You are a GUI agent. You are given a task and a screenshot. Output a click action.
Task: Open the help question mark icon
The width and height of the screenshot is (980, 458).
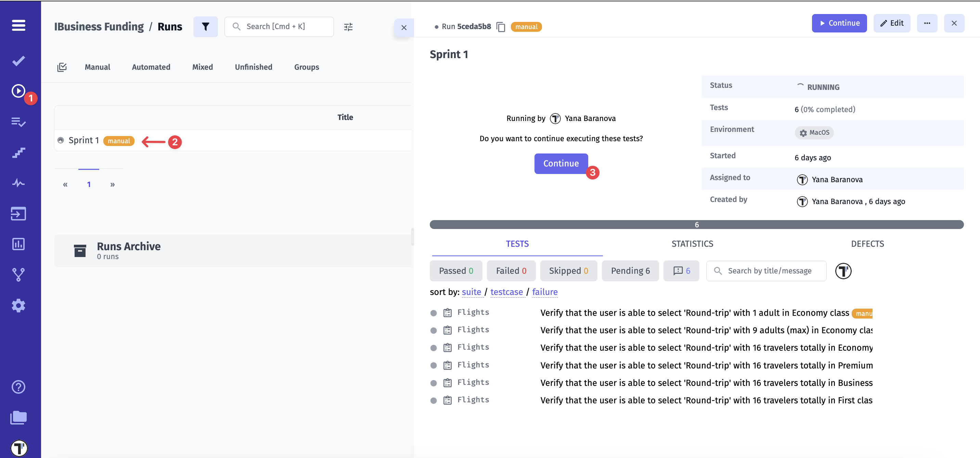[x=18, y=387]
